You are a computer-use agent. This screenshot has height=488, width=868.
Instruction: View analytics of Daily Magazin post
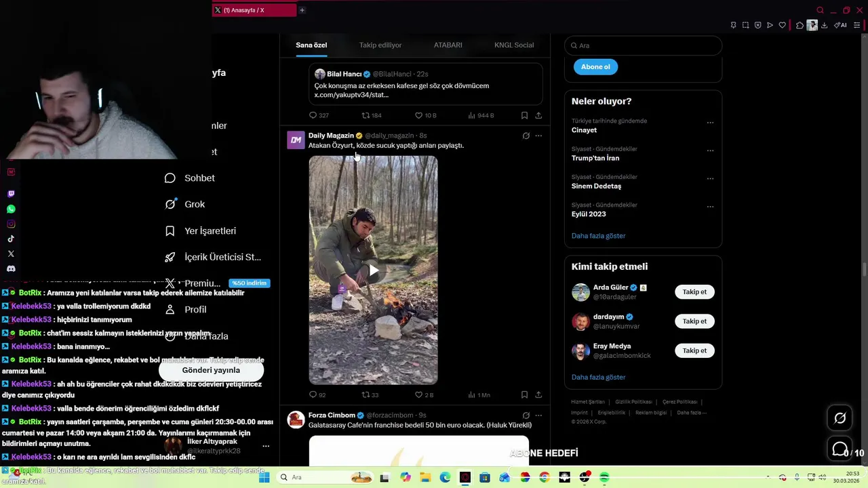[x=479, y=394]
